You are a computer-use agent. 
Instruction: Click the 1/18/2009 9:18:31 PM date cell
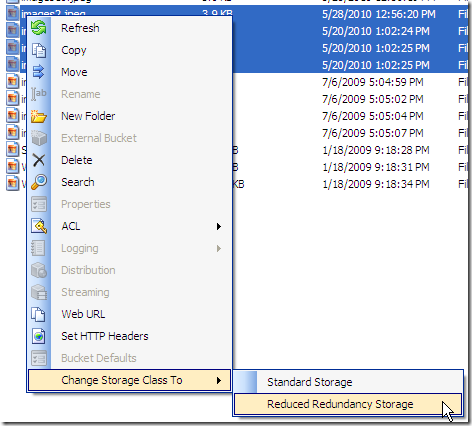[376, 167]
